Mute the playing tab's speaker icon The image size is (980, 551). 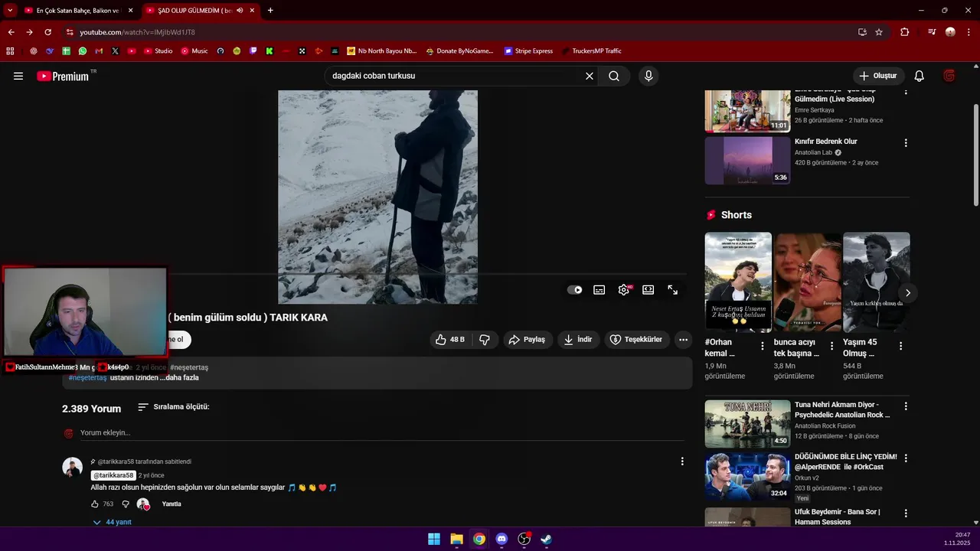240,11
